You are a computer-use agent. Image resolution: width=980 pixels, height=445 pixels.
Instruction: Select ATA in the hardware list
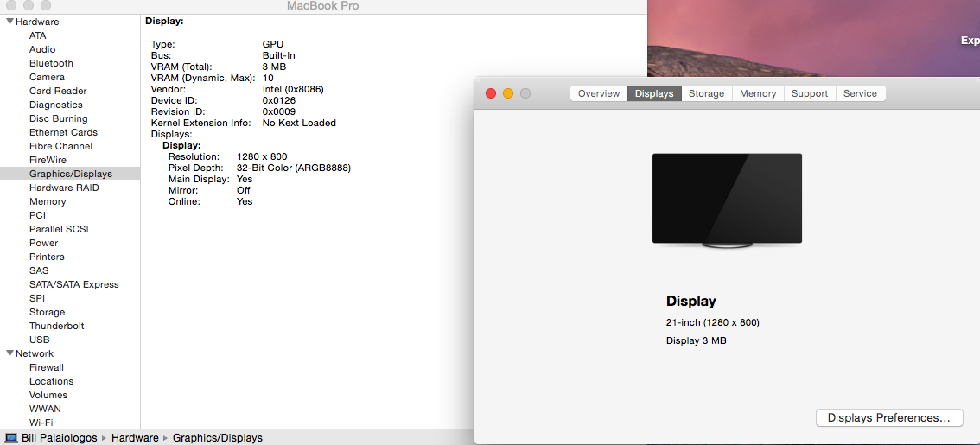tap(37, 35)
